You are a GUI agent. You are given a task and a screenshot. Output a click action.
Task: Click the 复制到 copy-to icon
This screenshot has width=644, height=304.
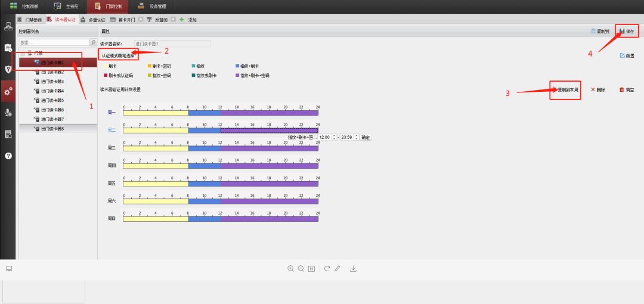(x=593, y=31)
